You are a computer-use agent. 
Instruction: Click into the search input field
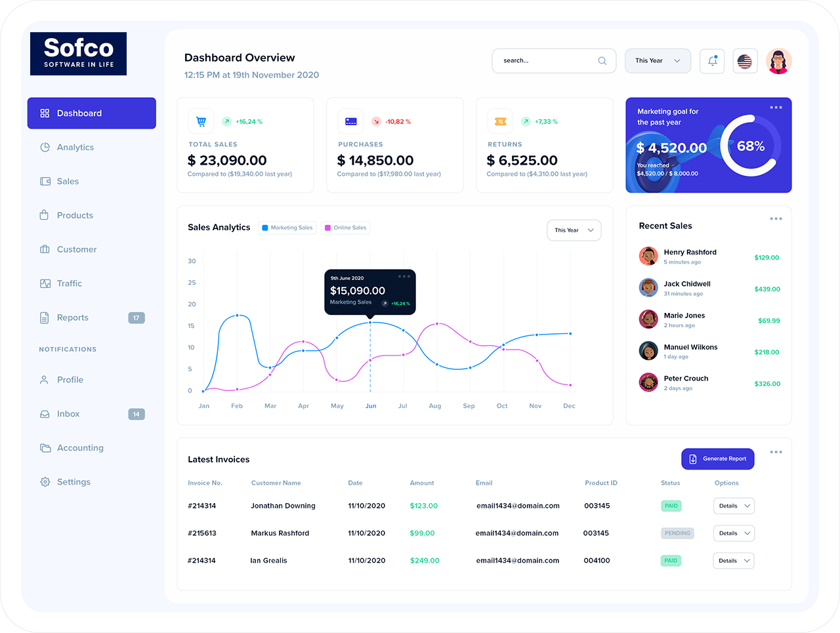[545, 61]
